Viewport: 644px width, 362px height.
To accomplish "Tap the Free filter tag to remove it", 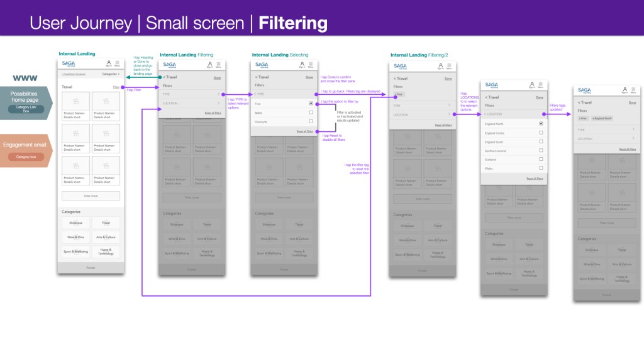I will (399, 94).
